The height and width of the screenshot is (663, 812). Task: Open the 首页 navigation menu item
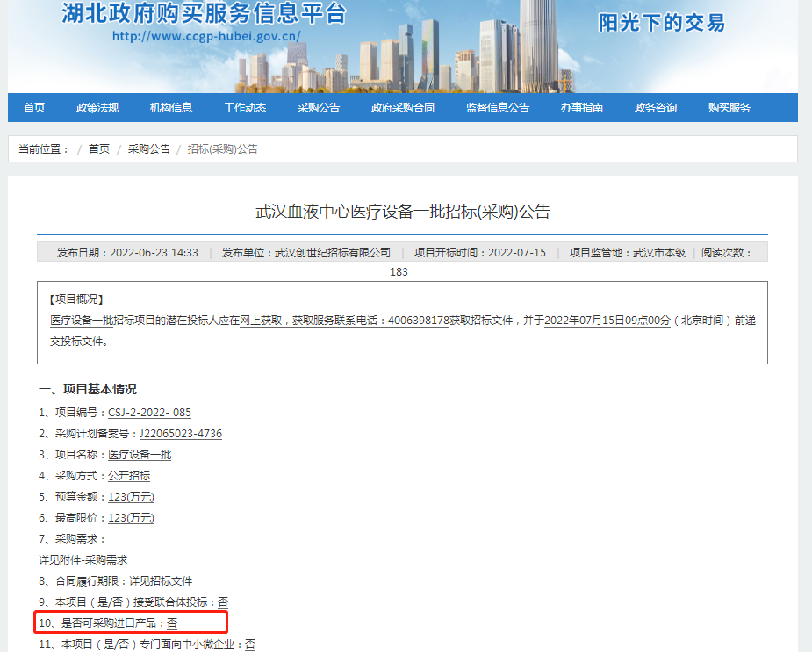34,108
